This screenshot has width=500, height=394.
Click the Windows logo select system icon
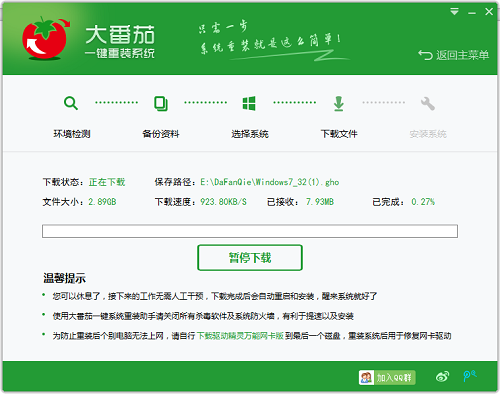coord(249,103)
